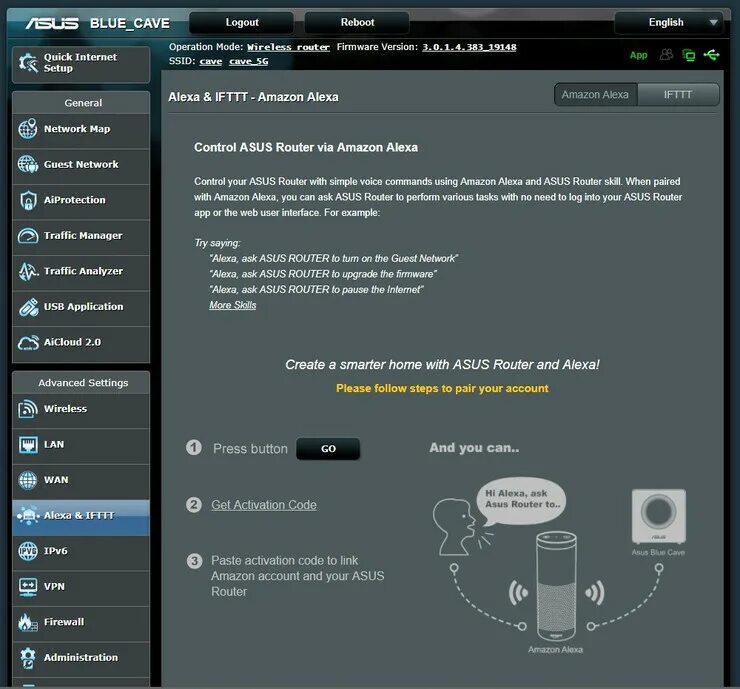The image size is (740, 689).
Task: Click the BLUE_CAVE model name
Action: pyautogui.click(x=130, y=23)
